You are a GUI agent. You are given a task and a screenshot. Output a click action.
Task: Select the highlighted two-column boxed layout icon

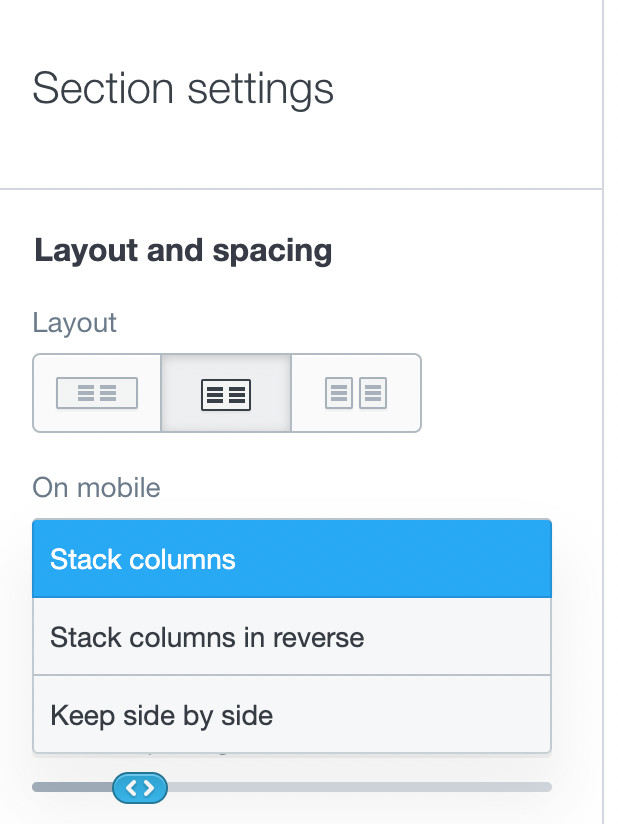[x=226, y=393]
